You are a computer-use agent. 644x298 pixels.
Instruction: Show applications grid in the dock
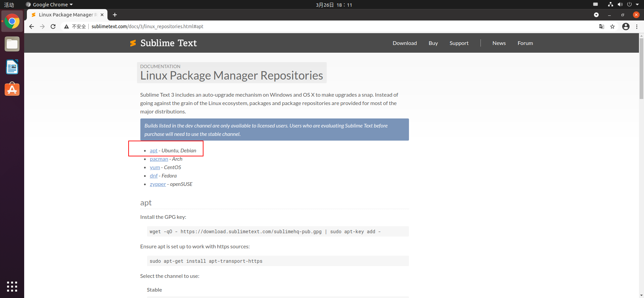click(12, 286)
